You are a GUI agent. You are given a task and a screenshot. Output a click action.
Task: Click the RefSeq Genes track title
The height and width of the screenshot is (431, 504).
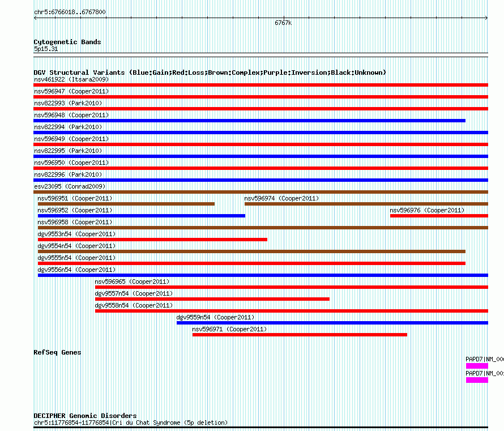pos(57,352)
